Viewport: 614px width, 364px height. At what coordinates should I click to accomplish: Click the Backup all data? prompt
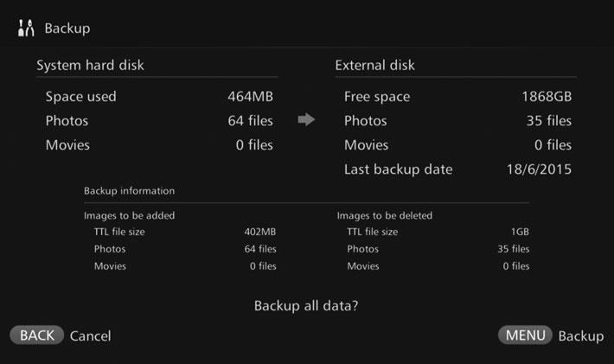pyautogui.click(x=306, y=306)
